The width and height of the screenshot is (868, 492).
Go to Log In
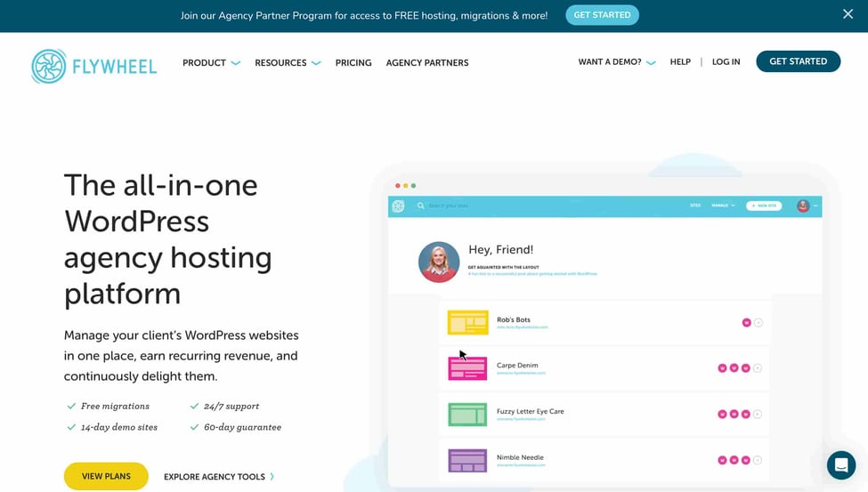pyautogui.click(x=726, y=61)
